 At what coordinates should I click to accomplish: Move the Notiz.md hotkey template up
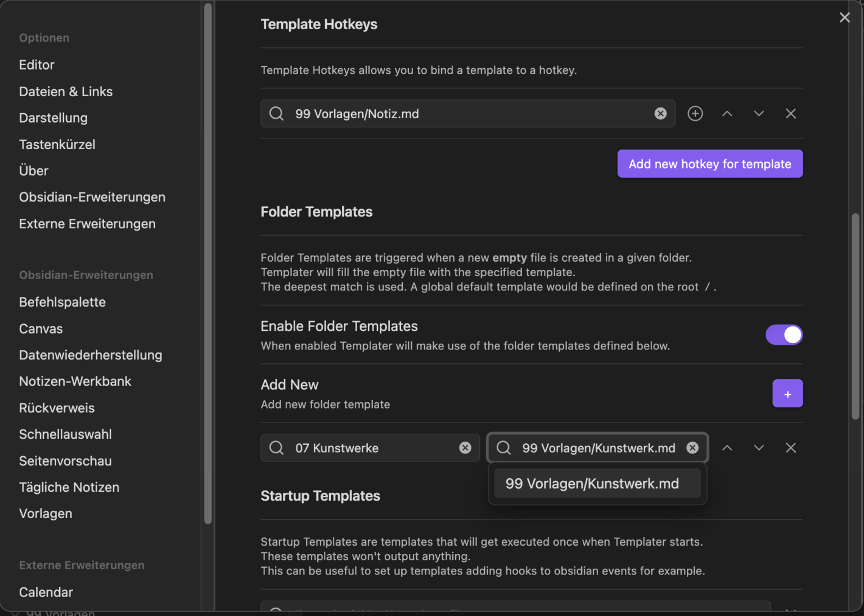coord(727,114)
